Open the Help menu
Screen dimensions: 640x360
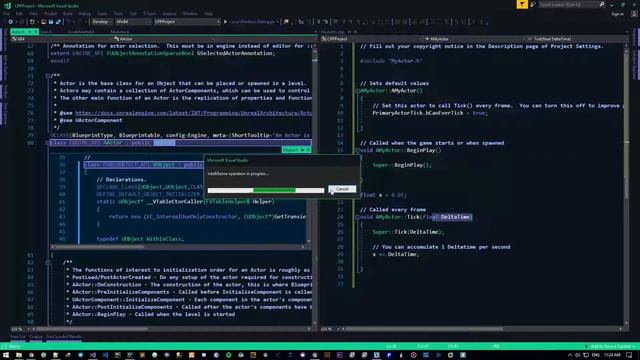208,13
